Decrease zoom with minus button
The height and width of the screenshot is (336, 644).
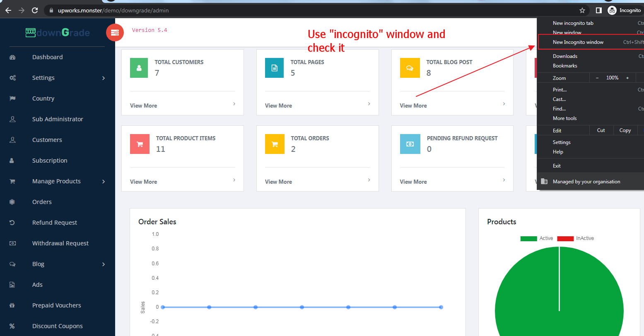pos(597,78)
